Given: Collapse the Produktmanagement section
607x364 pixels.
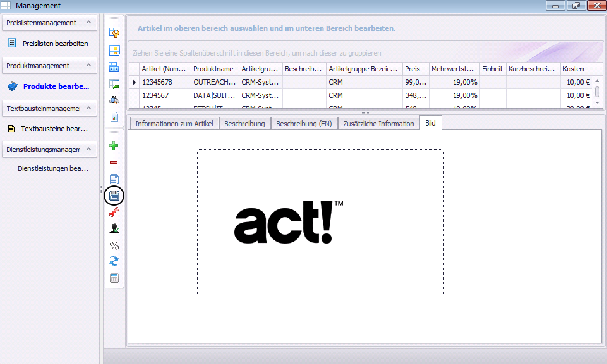Looking at the screenshot, I should coord(88,66).
